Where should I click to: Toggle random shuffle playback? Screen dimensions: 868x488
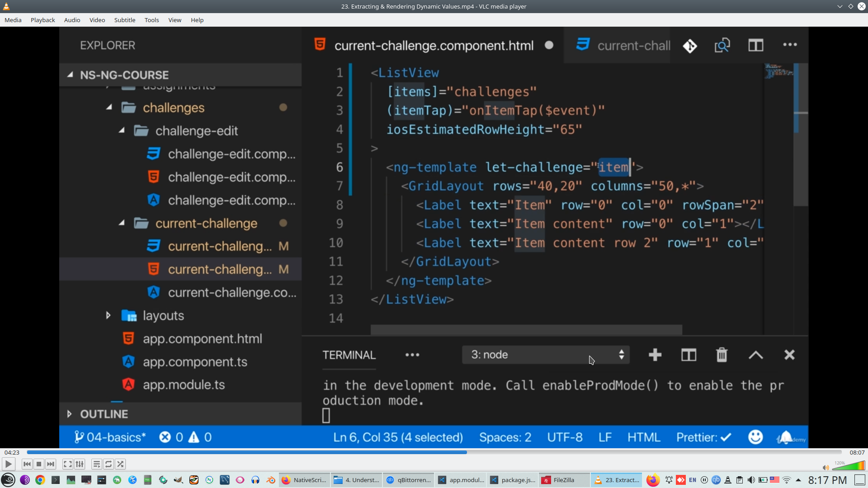(x=120, y=464)
